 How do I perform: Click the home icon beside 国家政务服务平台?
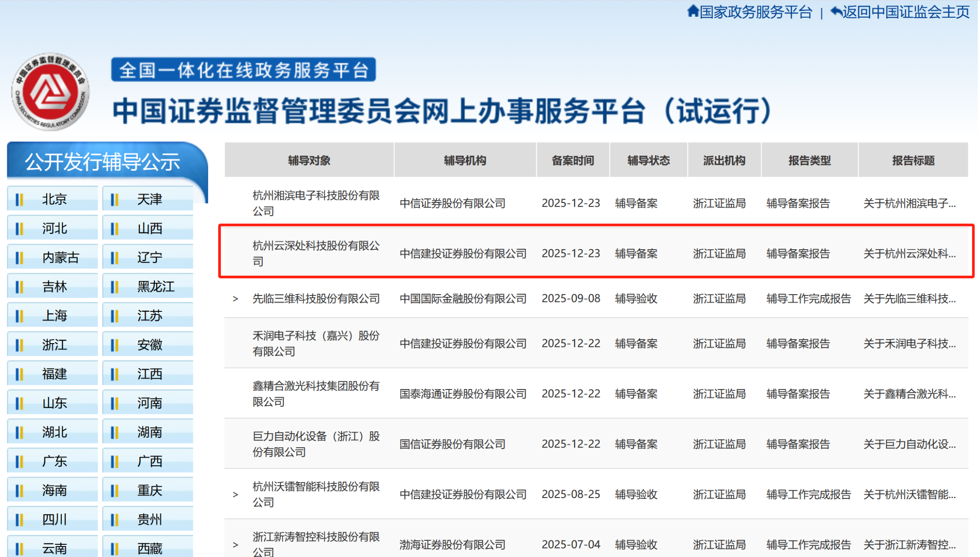pyautogui.click(x=693, y=11)
